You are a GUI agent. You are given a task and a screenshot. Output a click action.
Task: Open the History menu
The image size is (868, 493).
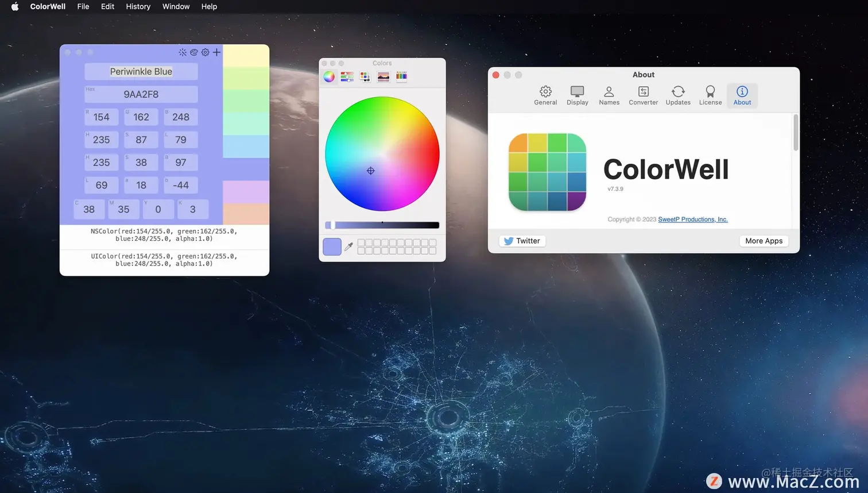pyautogui.click(x=138, y=6)
